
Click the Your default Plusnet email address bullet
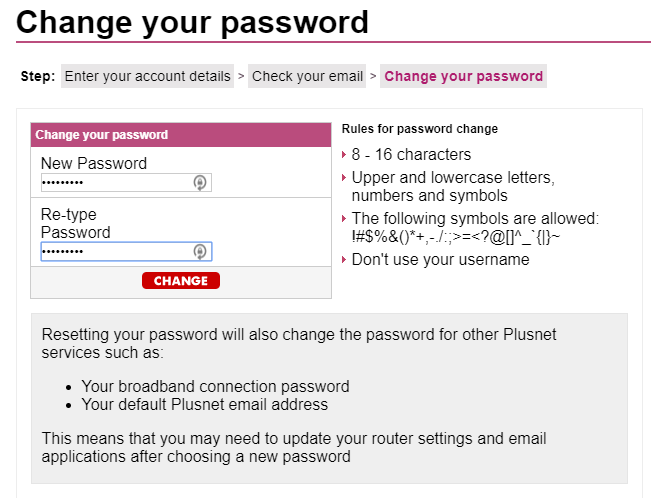(204, 405)
